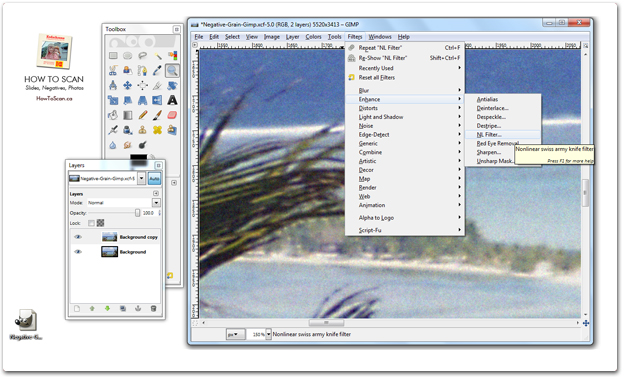630x377 pixels.
Task: Choose Despeckle... from Enhance submenu
Action: 503,117
